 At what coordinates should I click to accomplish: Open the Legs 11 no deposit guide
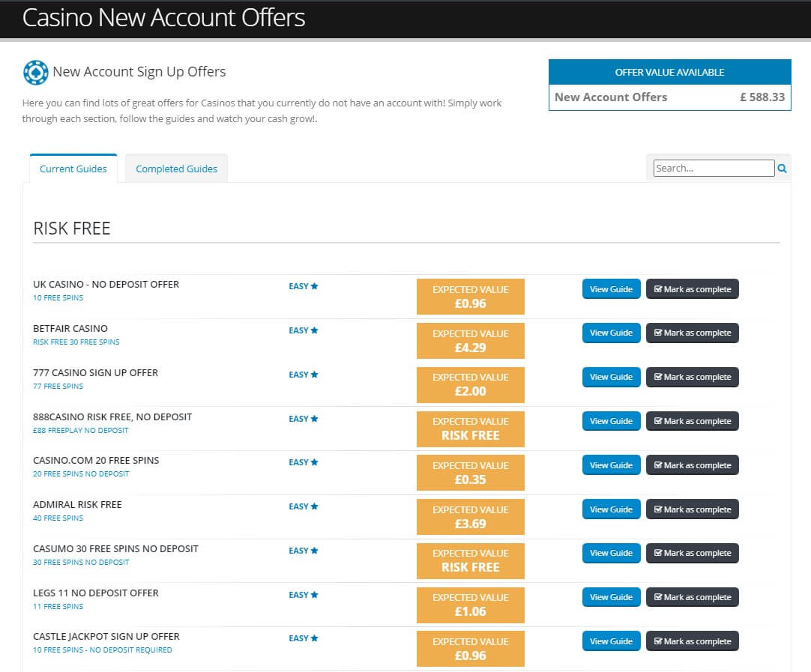click(611, 597)
